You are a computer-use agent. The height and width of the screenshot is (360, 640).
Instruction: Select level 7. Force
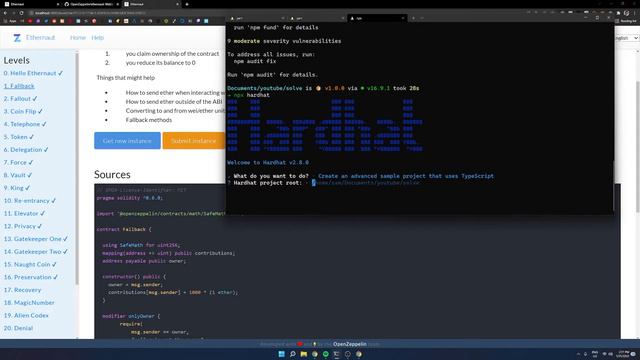pos(18,162)
